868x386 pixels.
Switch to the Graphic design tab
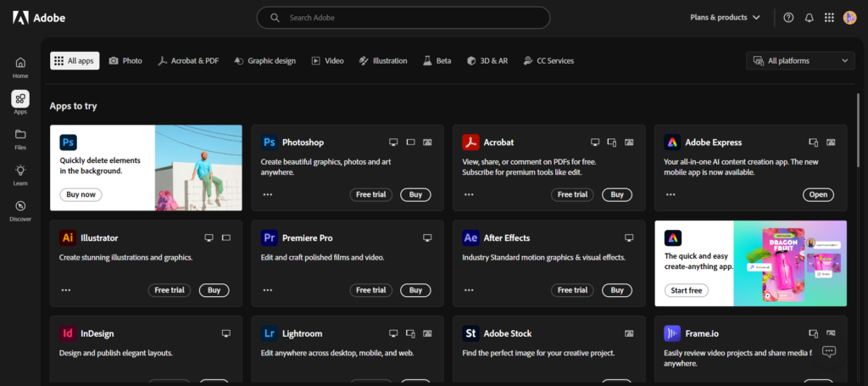tap(264, 61)
